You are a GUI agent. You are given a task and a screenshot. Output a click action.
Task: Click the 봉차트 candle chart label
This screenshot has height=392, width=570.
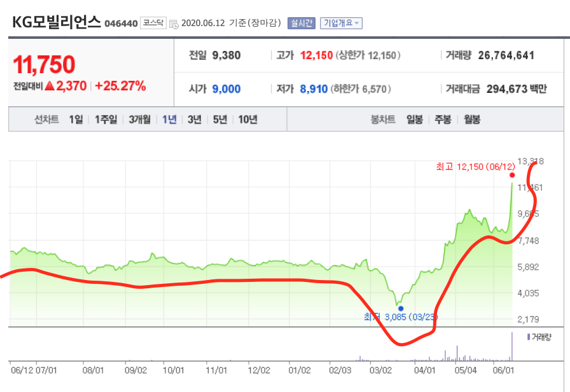click(x=383, y=119)
